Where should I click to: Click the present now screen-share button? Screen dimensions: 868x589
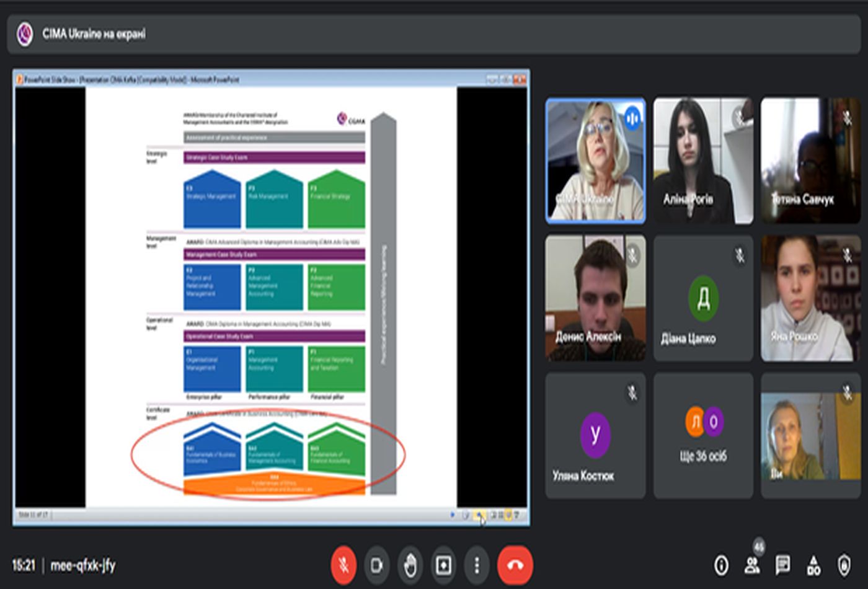click(x=444, y=565)
